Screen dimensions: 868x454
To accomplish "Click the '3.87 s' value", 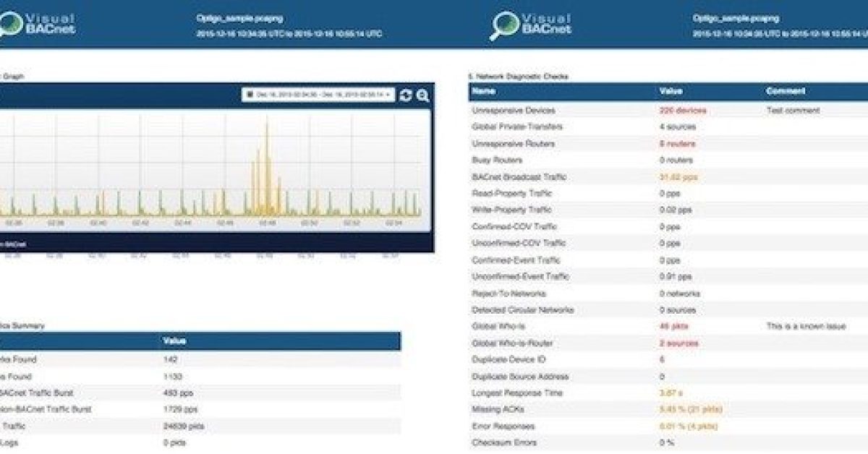I will coord(671,393).
